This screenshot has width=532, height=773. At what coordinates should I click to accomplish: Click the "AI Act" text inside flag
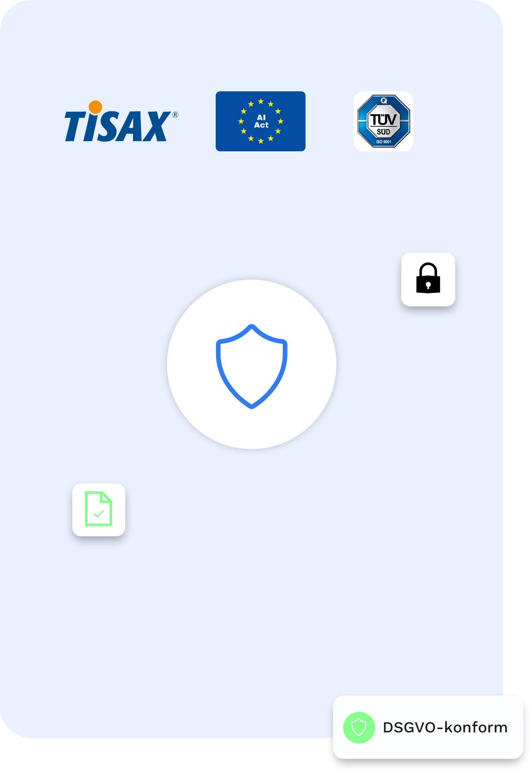261,122
